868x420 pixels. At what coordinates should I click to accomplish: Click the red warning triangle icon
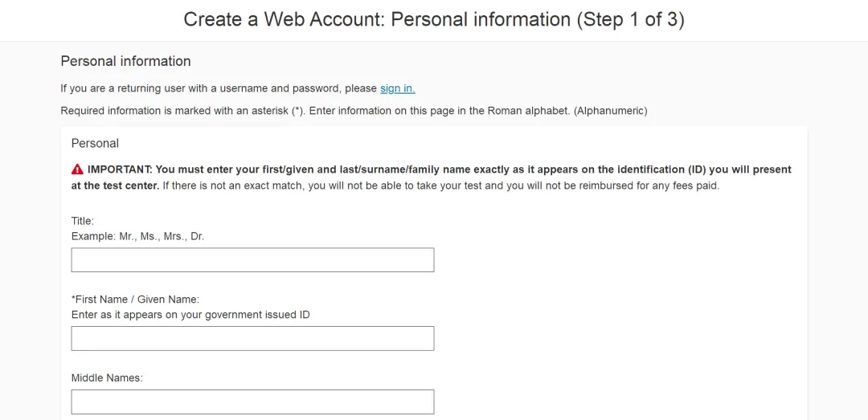click(77, 169)
